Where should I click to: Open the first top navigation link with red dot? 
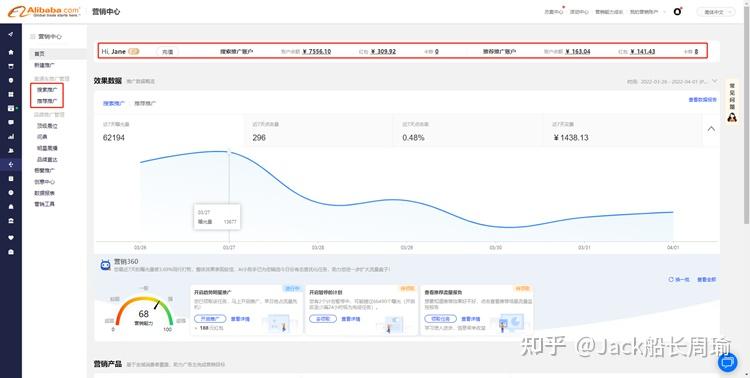pos(554,12)
